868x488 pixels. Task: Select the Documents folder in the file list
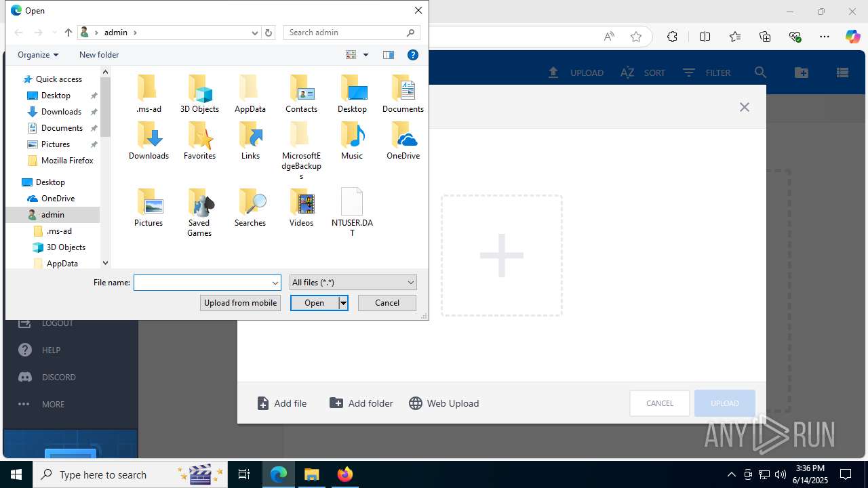(x=403, y=94)
